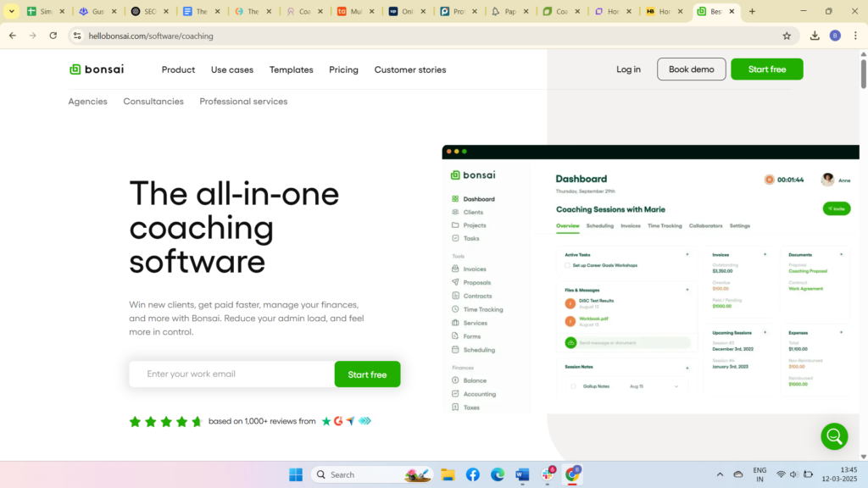Click the Book demo button
The height and width of the screenshot is (488, 868).
(x=691, y=69)
